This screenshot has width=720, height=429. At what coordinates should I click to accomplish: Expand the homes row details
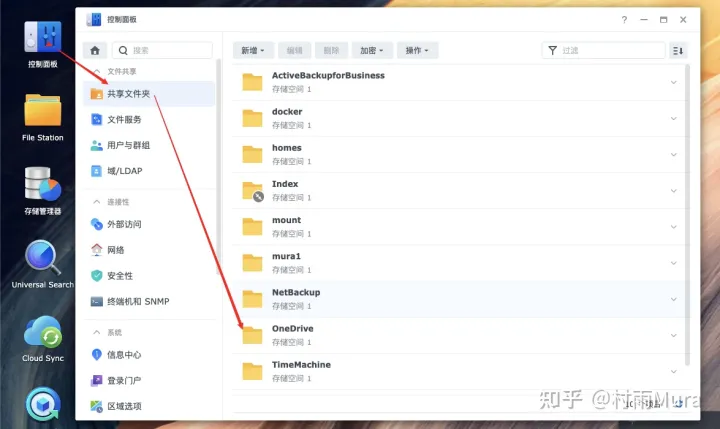point(674,154)
